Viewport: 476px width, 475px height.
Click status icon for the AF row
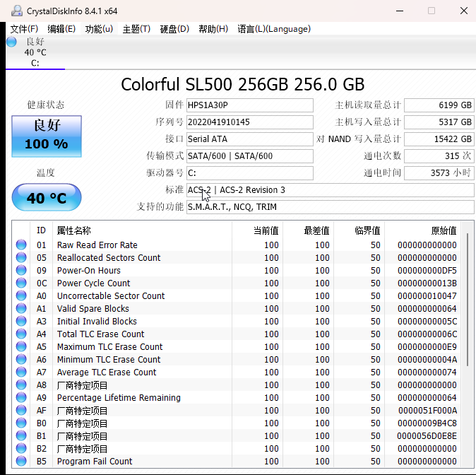[21, 410]
